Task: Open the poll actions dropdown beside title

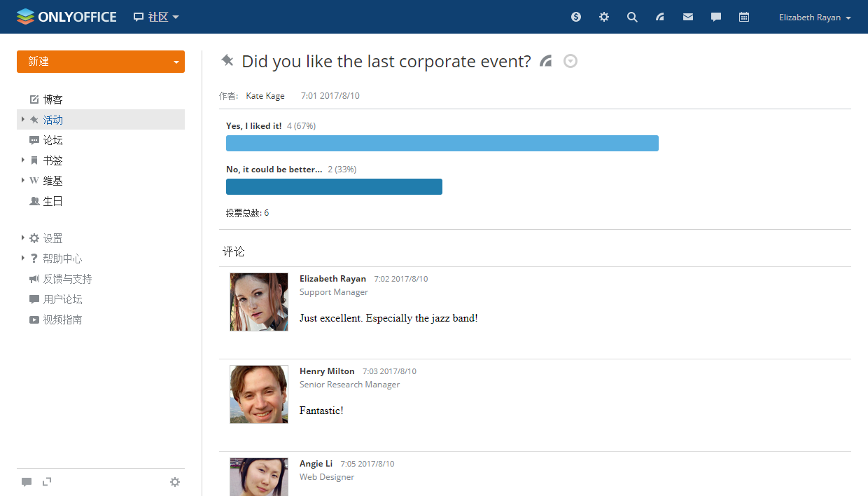Action: pos(570,62)
